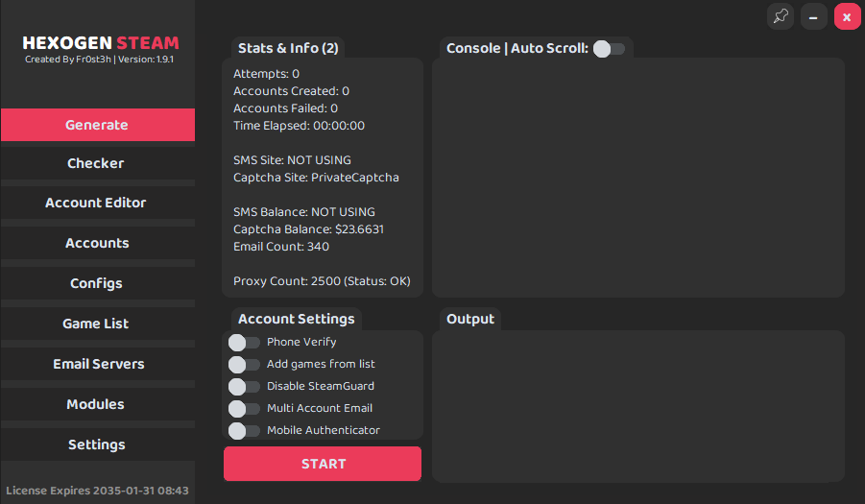
Task: Navigate to Email Servers
Action: tap(97, 365)
